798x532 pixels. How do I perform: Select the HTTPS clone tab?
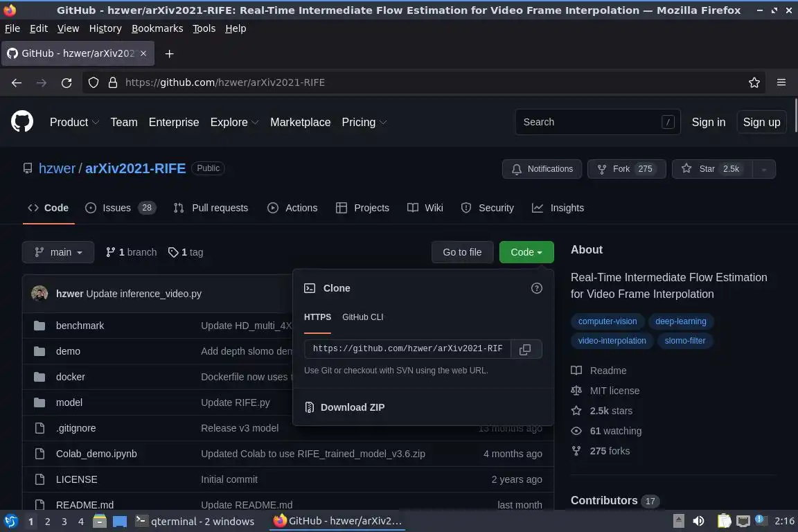click(x=317, y=317)
